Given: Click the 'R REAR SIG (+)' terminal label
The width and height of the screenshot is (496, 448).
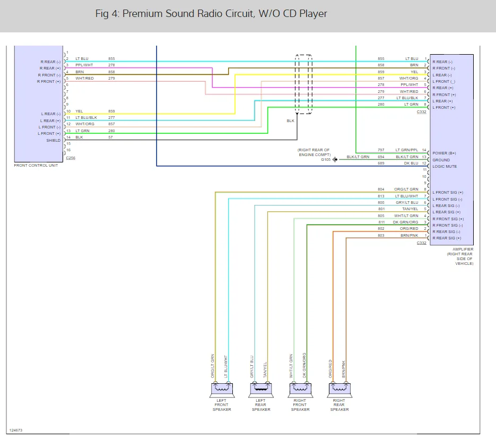Looking at the screenshot, I should point(447,238).
